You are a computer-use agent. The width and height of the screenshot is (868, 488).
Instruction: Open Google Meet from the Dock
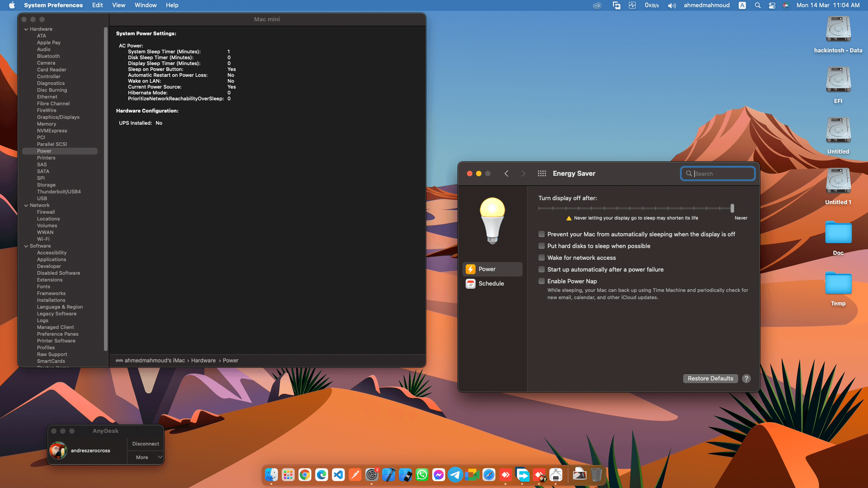tap(472, 475)
